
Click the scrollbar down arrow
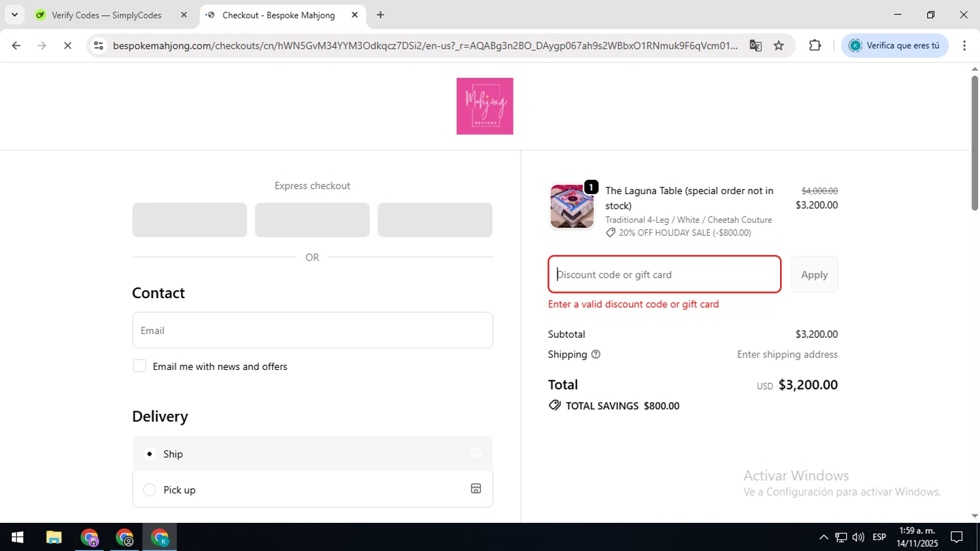pos(974,516)
